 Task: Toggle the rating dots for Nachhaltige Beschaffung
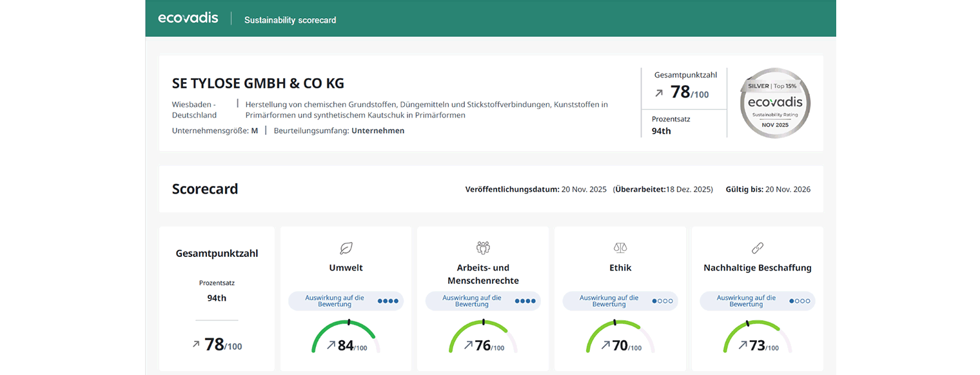[x=801, y=300]
